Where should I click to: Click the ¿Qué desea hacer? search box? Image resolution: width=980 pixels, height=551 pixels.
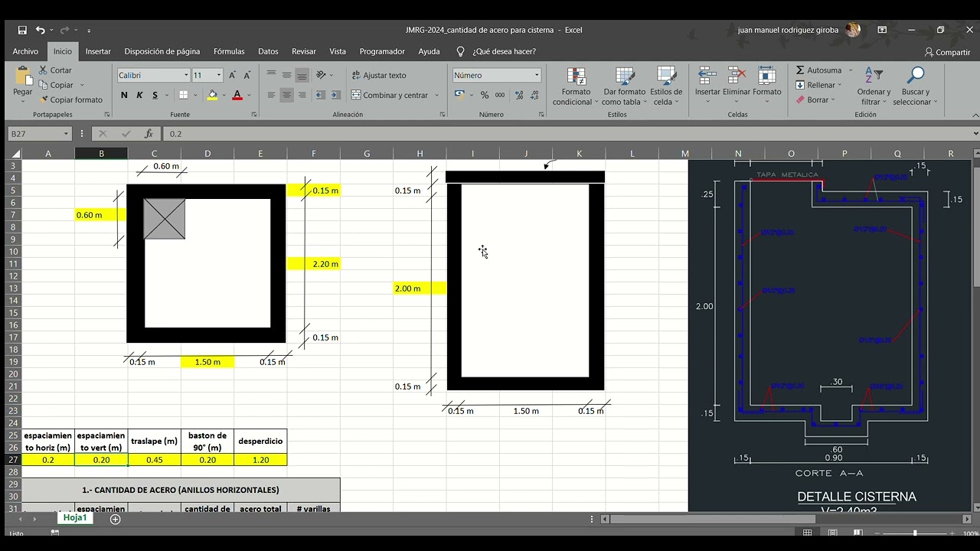coord(497,51)
